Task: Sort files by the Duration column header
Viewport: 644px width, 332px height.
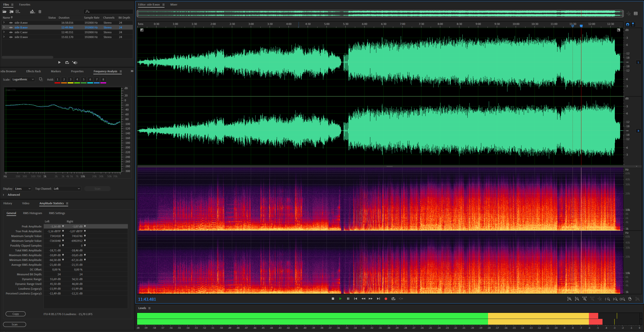Action: (x=64, y=18)
